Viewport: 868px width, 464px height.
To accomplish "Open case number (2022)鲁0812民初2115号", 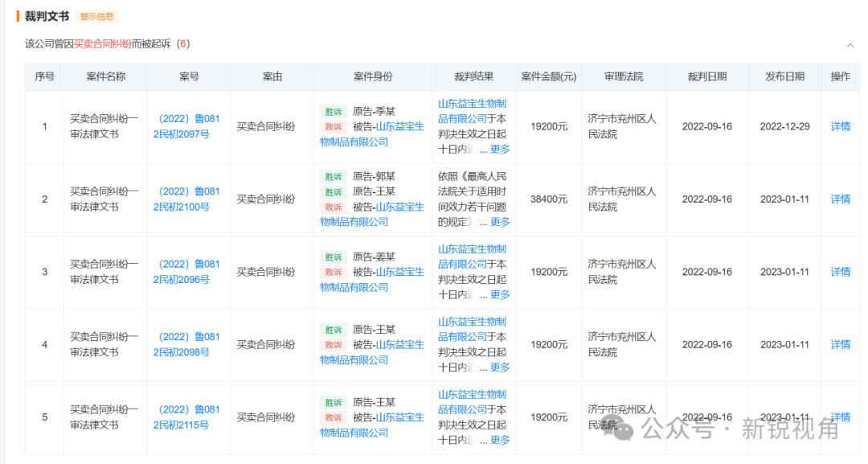I will (186, 417).
